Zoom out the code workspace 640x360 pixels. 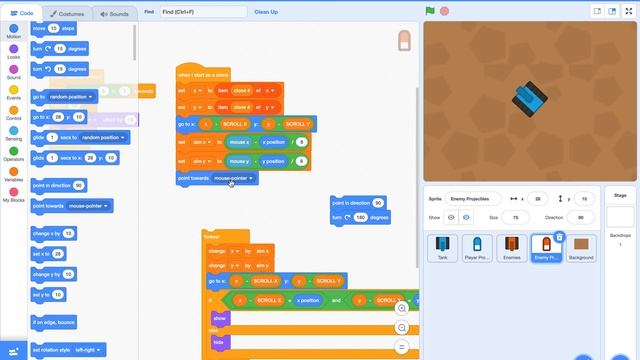(x=402, y=328)
